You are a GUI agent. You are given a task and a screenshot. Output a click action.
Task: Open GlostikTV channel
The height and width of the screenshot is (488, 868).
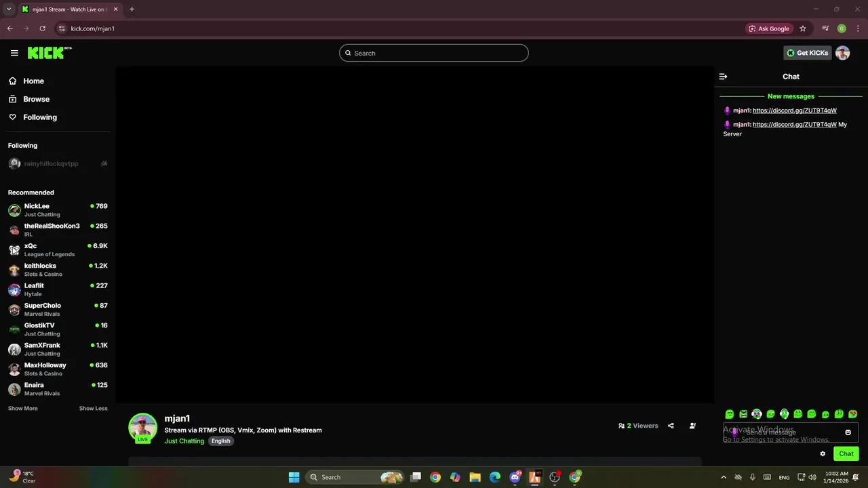point(58,329)
